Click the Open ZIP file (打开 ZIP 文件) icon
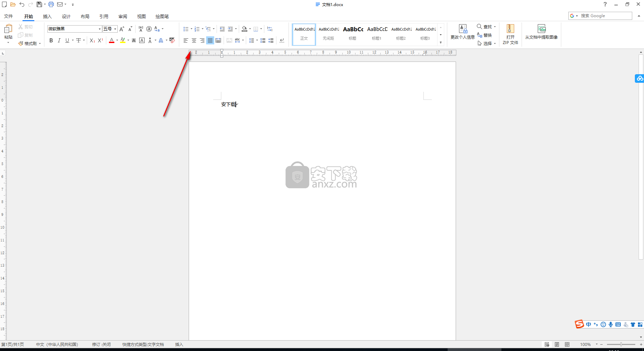 (x=510, y=29)
